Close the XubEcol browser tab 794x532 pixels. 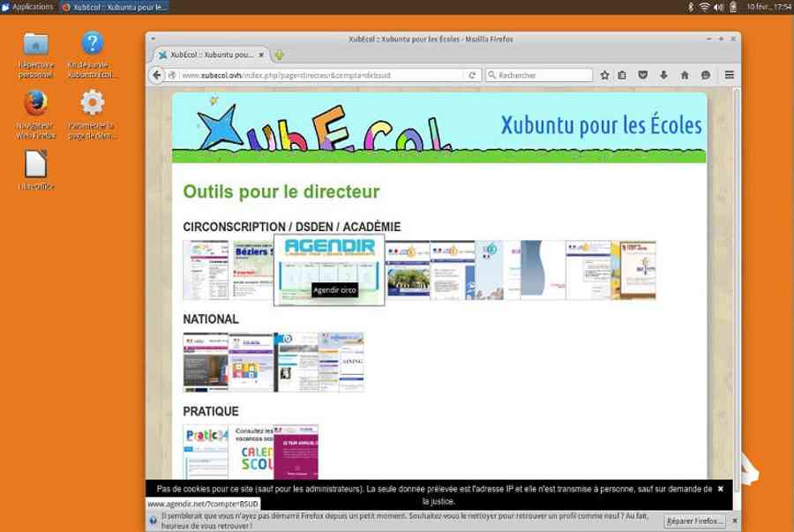coord(262,56)
